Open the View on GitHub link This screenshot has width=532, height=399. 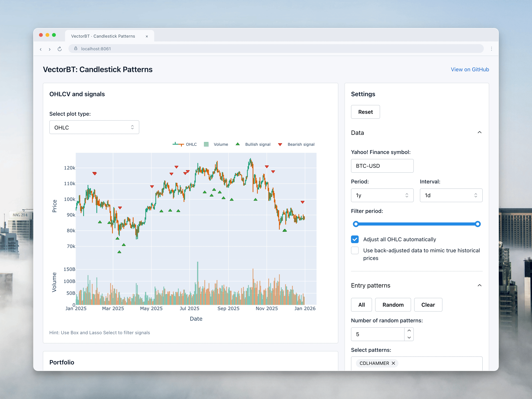coord(470,69)
